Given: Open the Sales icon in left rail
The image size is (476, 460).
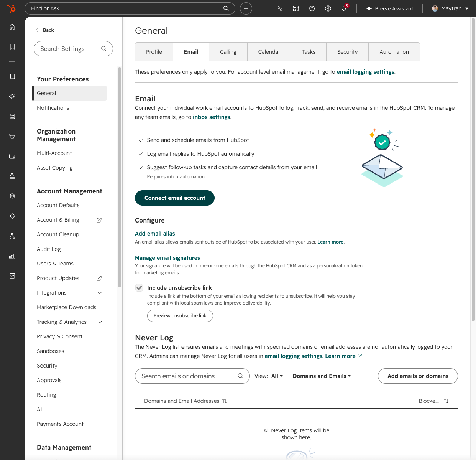Looking at the screenshot, I should (12, 136).
